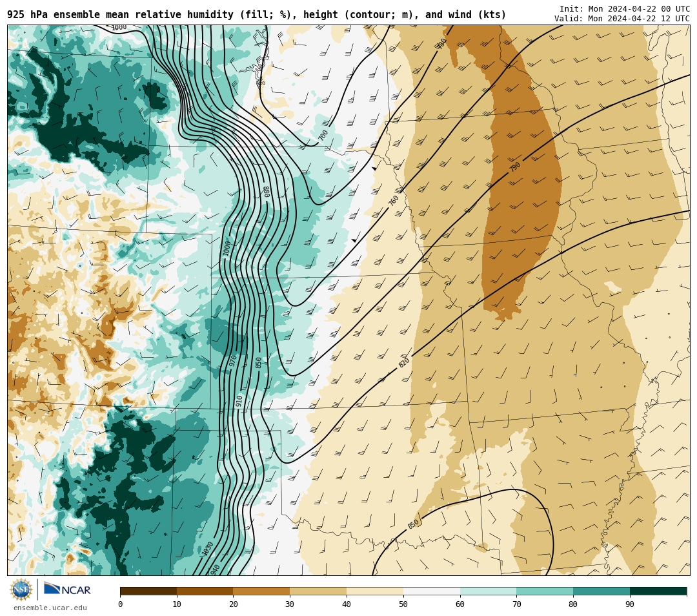Click the NSF logo emblem
Screen dimensions: 697x616
(x=21, y=590)
